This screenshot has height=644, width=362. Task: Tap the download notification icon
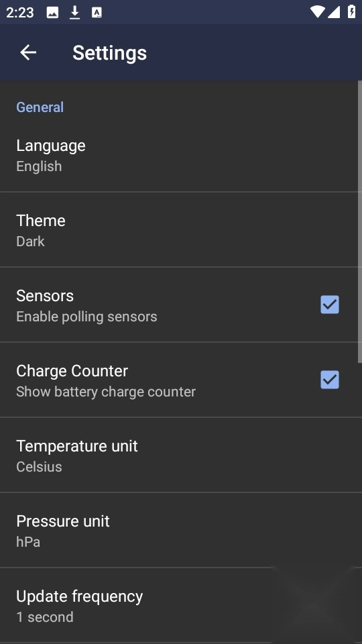tap(74, 12)
